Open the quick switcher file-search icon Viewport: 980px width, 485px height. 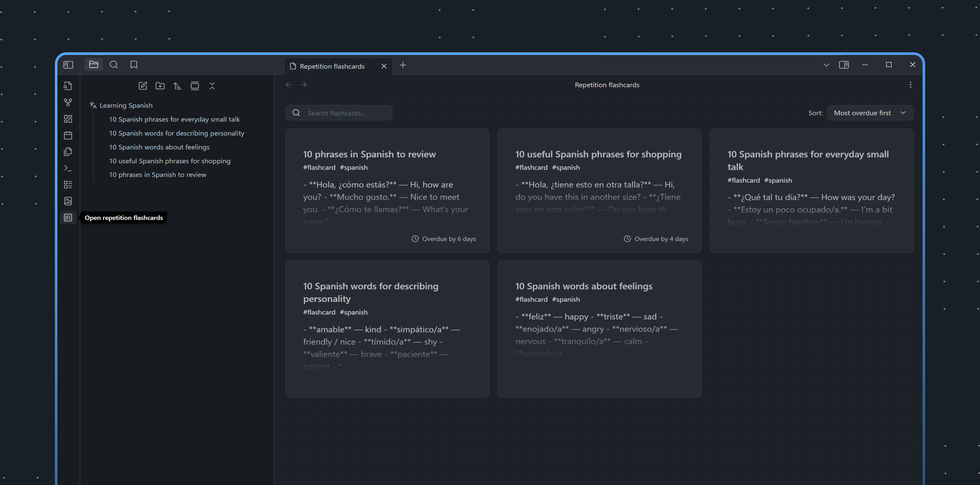[x=68, y=86]
